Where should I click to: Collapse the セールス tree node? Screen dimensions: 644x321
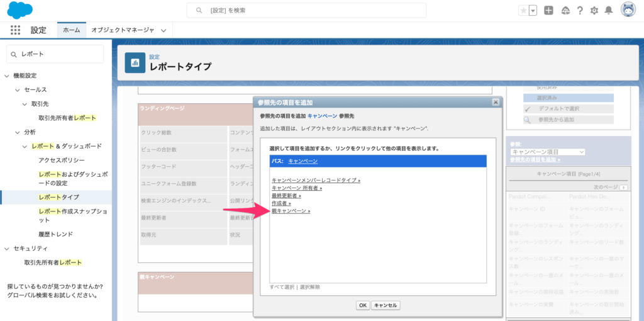pyautogui.click(x=17, y=89)
